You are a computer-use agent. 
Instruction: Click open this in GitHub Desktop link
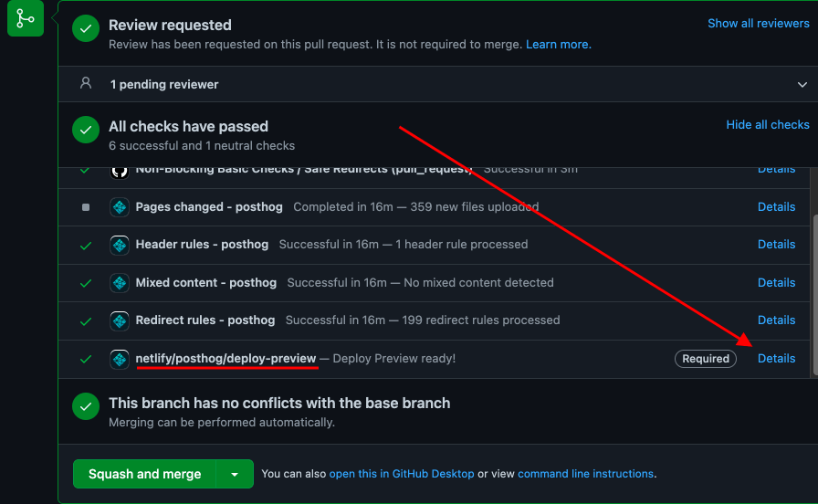pyautogui.click(x=402, y=474)
